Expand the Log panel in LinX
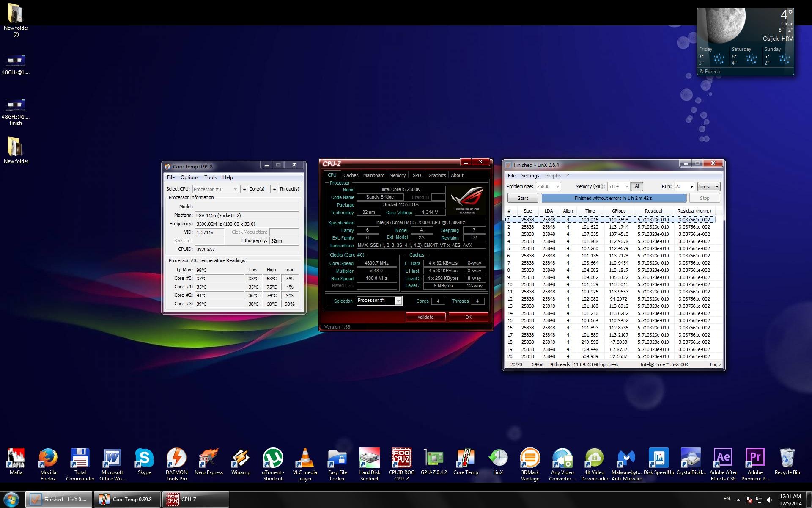812x508 pixels. pyautogui.click(x=715, y=364)
